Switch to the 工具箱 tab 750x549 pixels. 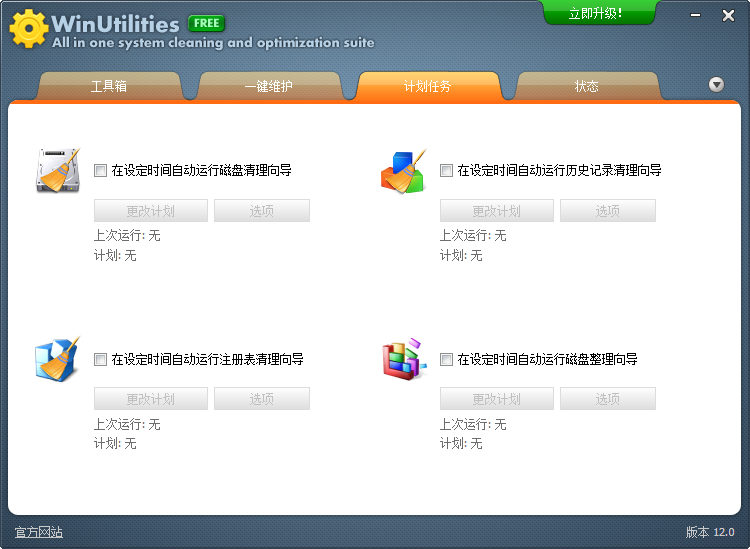tap(109, 87)
